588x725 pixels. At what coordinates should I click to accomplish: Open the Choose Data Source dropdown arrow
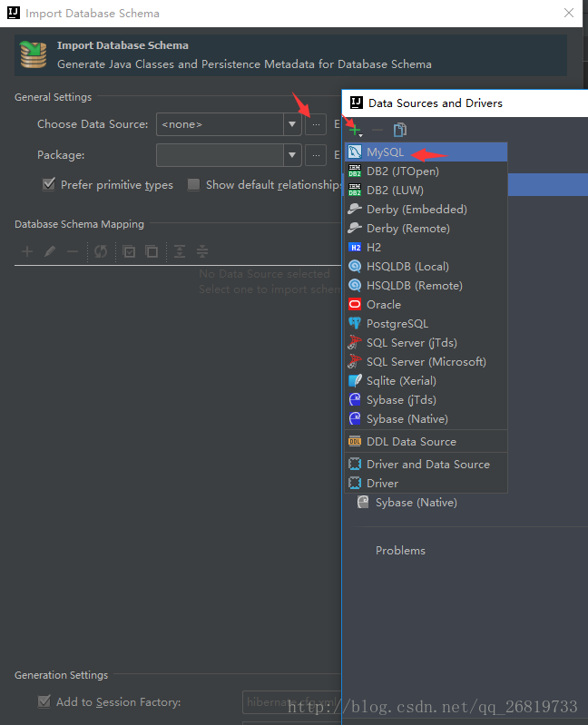pos(292,124)
